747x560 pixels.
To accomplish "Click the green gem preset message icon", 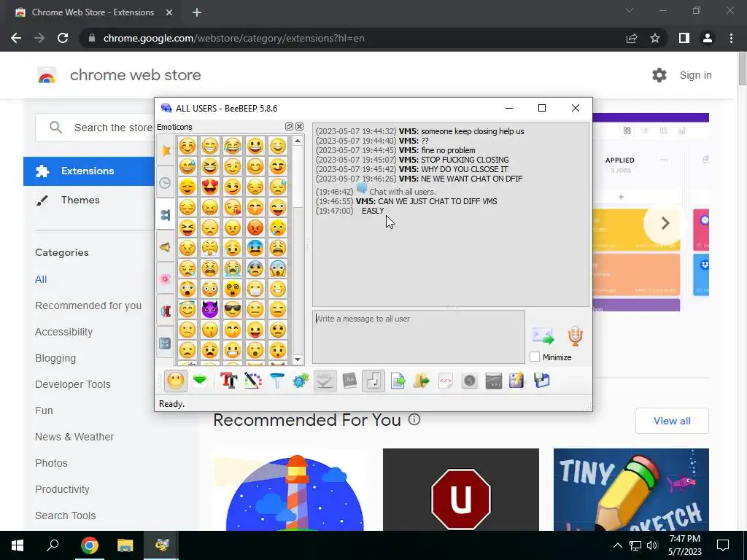I will tap(200, 381).
